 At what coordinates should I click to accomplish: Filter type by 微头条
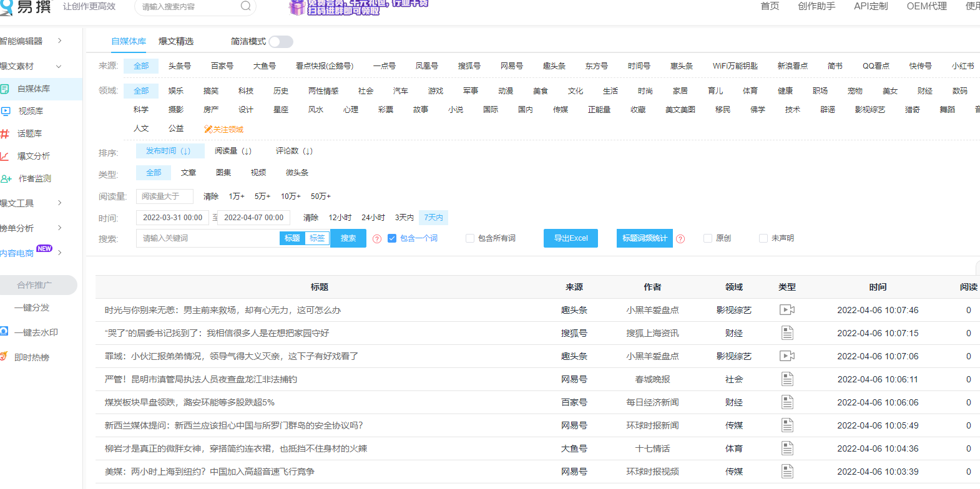(297, 173)
